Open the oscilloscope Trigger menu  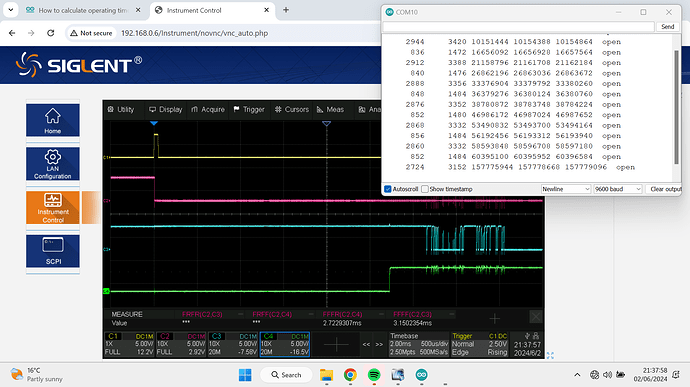[249, 109]
